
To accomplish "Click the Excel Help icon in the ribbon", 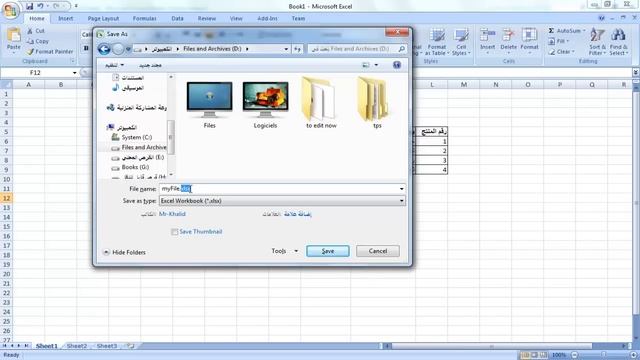I will click(601, 18).
